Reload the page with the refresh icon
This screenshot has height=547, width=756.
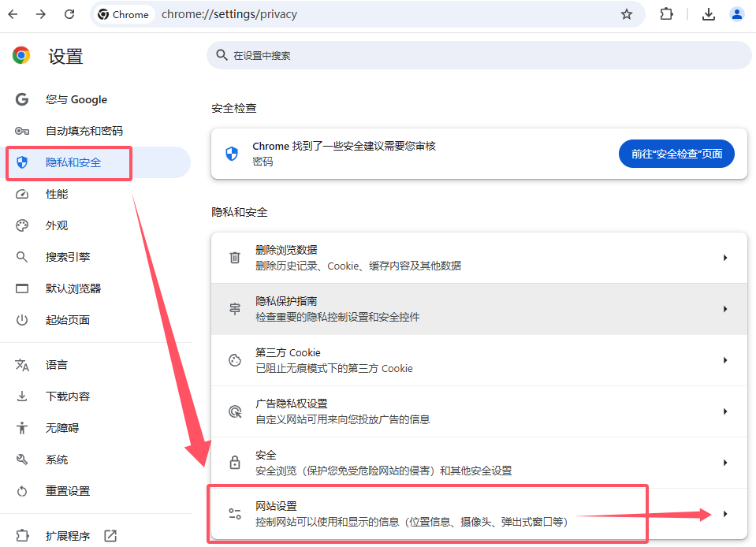pyautogui.click(x=69, y=14)
